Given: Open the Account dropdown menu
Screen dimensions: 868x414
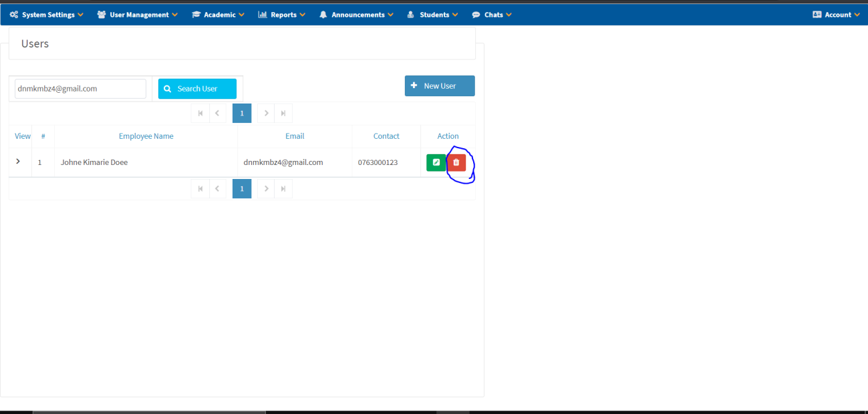Looking at the screenshot, I should click(836, 15).
